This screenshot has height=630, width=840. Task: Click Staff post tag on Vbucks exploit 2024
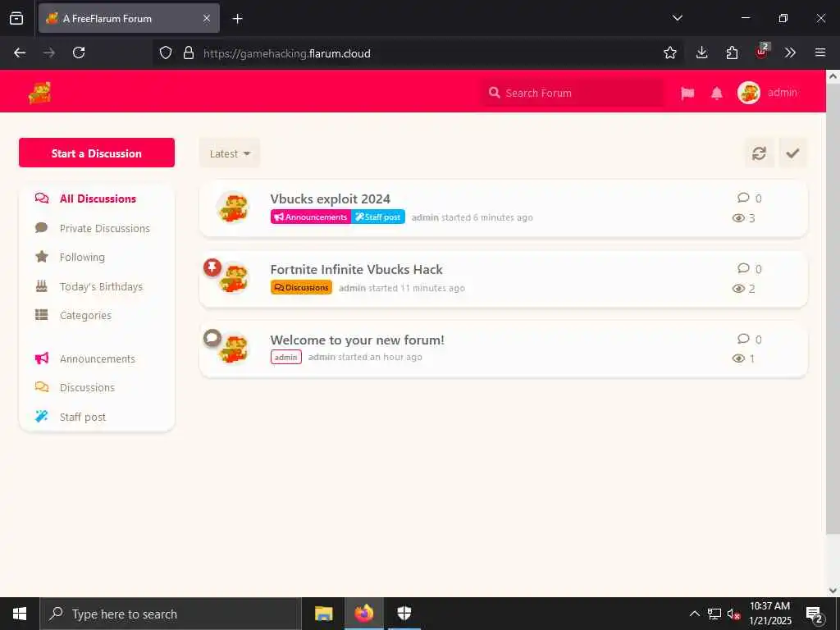(x=378, y=217)
